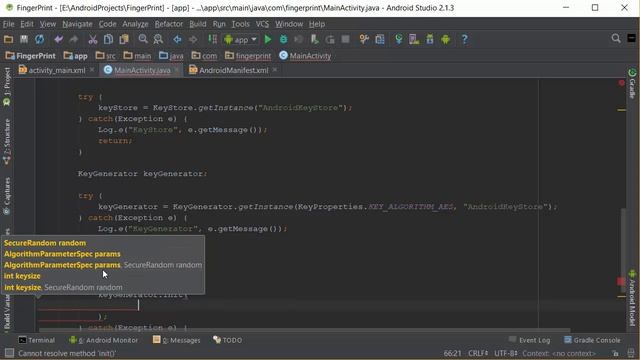
Task: Open the SDK Manager icon
Action: (430, 39)
